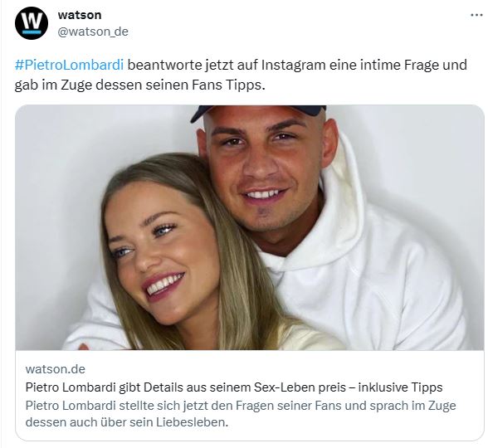Open article headline about Pietro Lombardi Tipps
Screen dimensions: 488x448
(x=234, y=387)
